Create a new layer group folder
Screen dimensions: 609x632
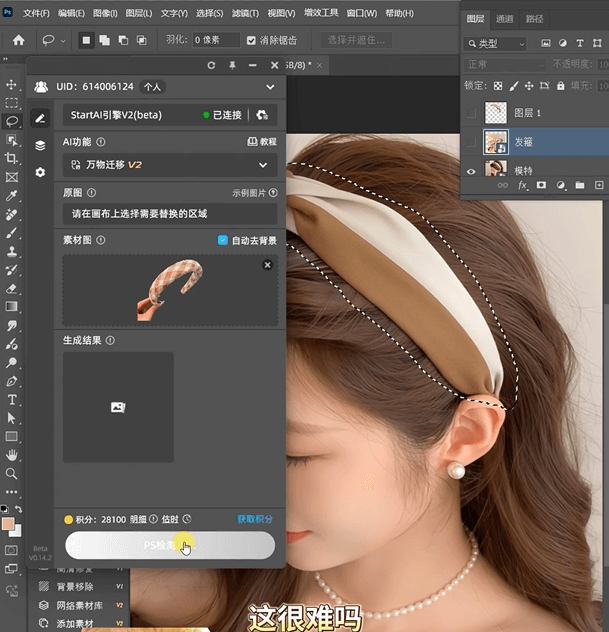click(x=580, y=185)
